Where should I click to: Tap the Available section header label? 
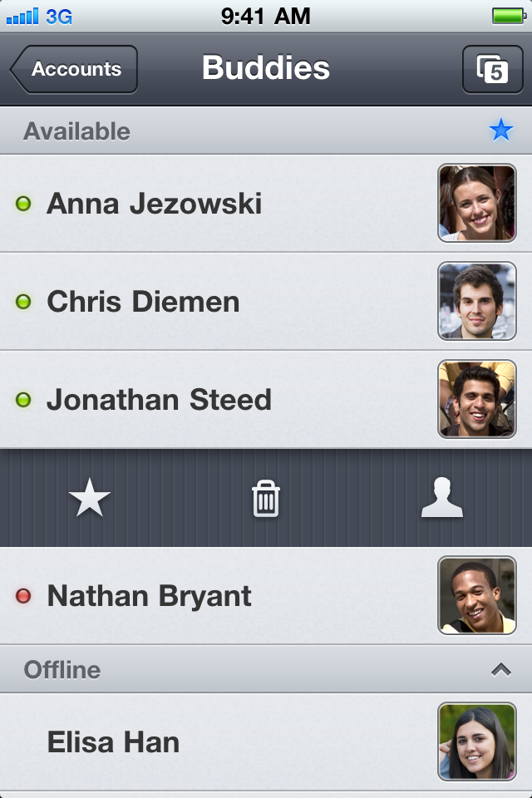(x=76, y=131)
